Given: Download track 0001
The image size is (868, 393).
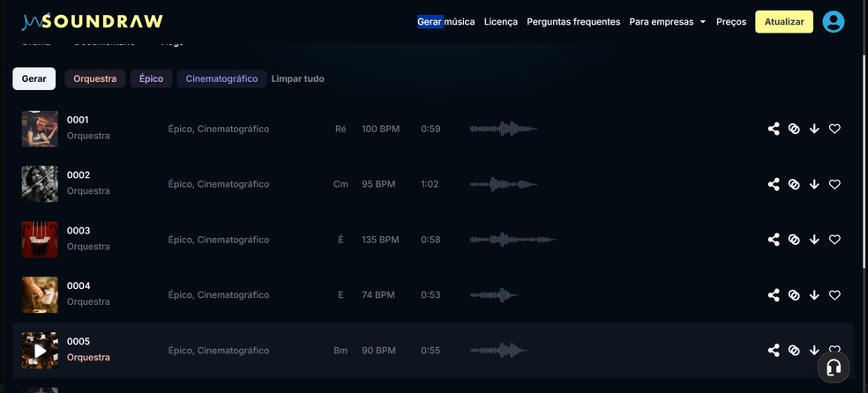Looking at the screenshot, I should (x=813, y=129).
